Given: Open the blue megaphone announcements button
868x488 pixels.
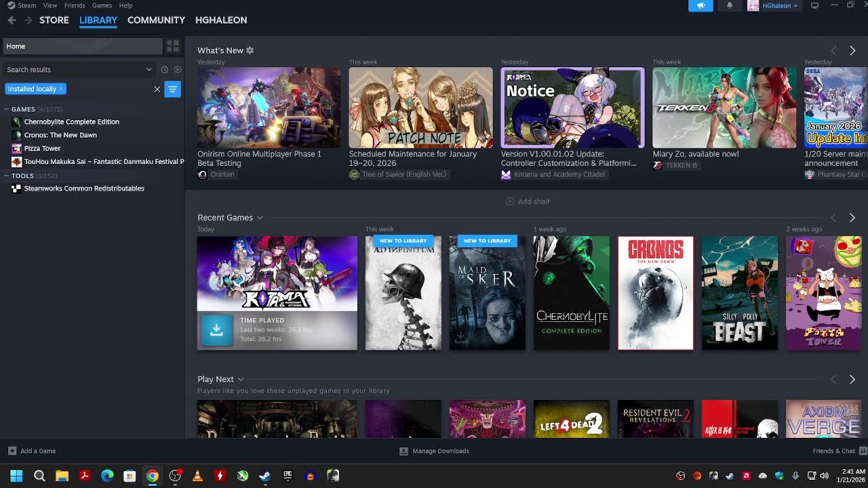Looking at the screenshot, I should [701, 5].
